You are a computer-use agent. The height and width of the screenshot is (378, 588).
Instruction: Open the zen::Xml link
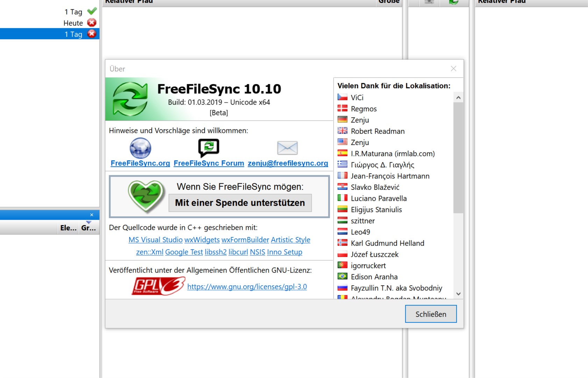click(x=150, y=252)
